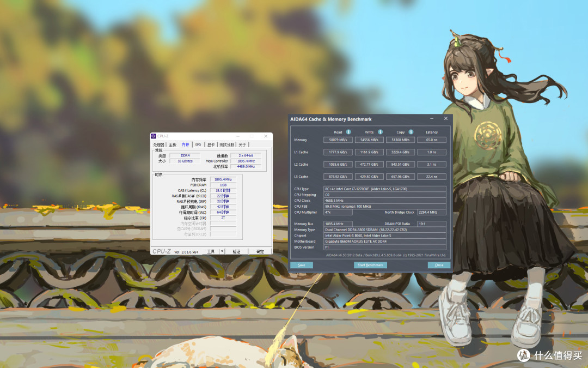Click the Save button in AIDA64
Screen dimensions: 588x368
coord(302,265)
